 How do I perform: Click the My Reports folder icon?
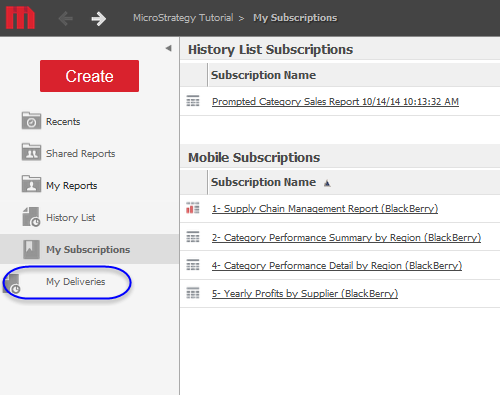coord(31,184)
